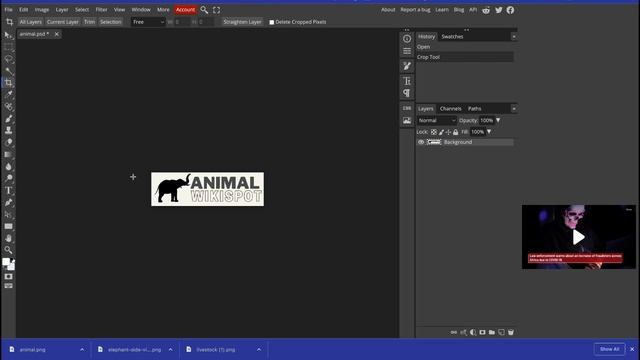Toggle lock all padlock icon

(456, 132)
